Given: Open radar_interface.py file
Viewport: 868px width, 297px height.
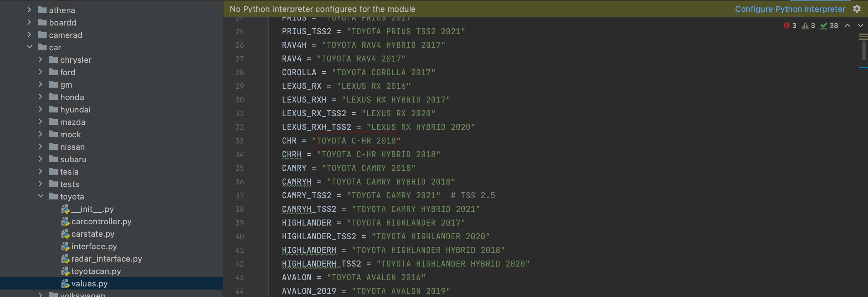Looking at the screenshot, I should coord(106,259).
